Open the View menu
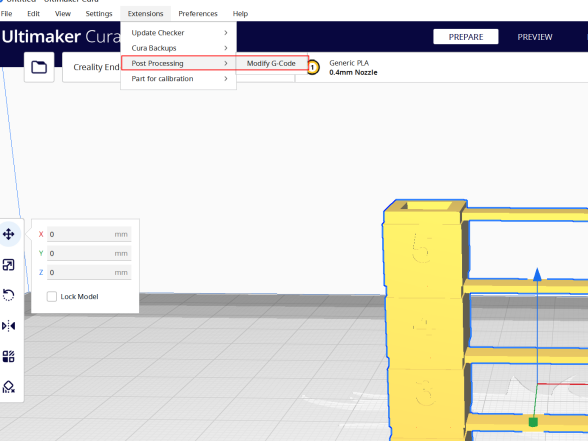The height and width of the screenshot is (441, 588). 63,14
